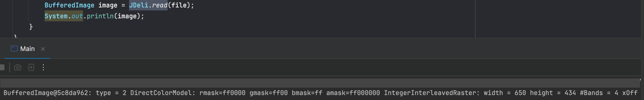
Task: Open the three-dot more options menu
Action: point(43,67)
